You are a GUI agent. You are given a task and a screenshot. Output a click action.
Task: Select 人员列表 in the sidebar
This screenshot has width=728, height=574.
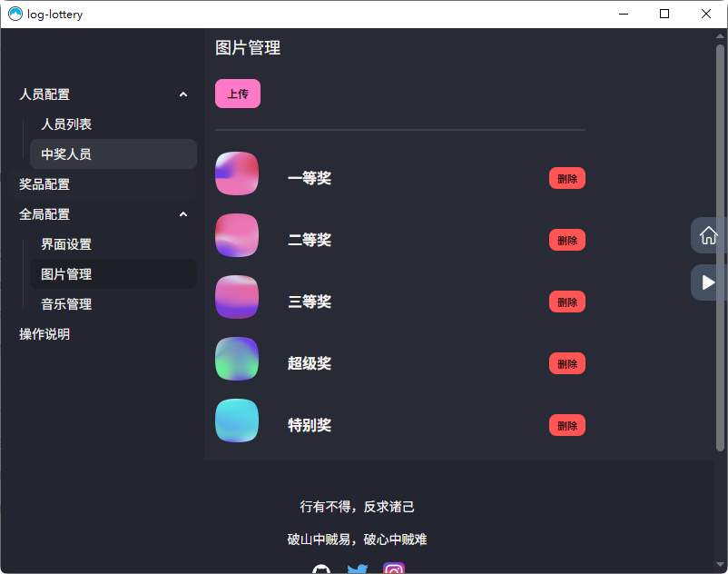coord(65,124)
